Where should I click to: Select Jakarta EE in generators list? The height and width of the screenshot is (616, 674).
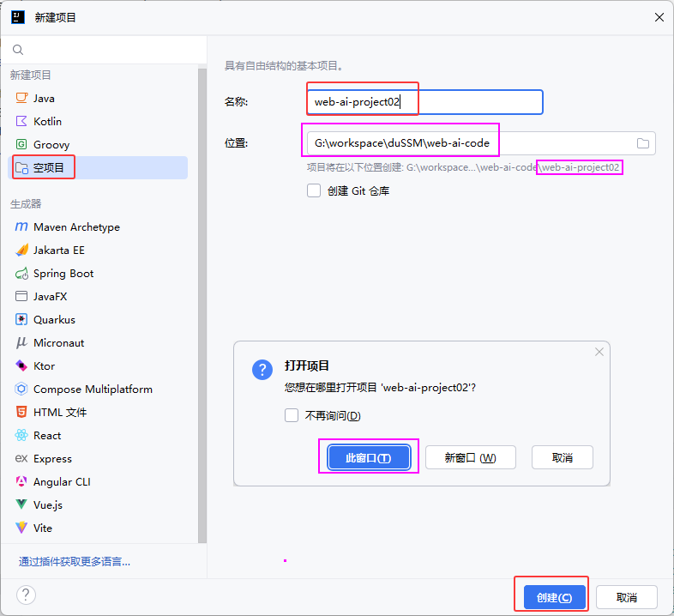tap(58, 251)
